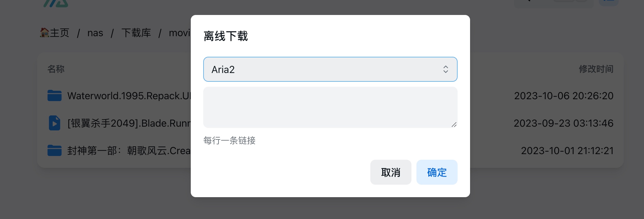Click the home icon in the breadcrumb
644x219 pixels.
point(45,32)
